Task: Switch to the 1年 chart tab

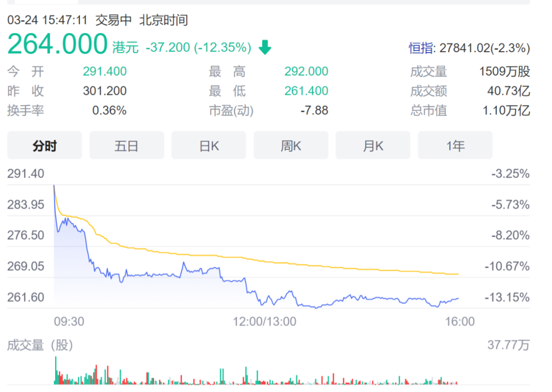Action: 455,146
